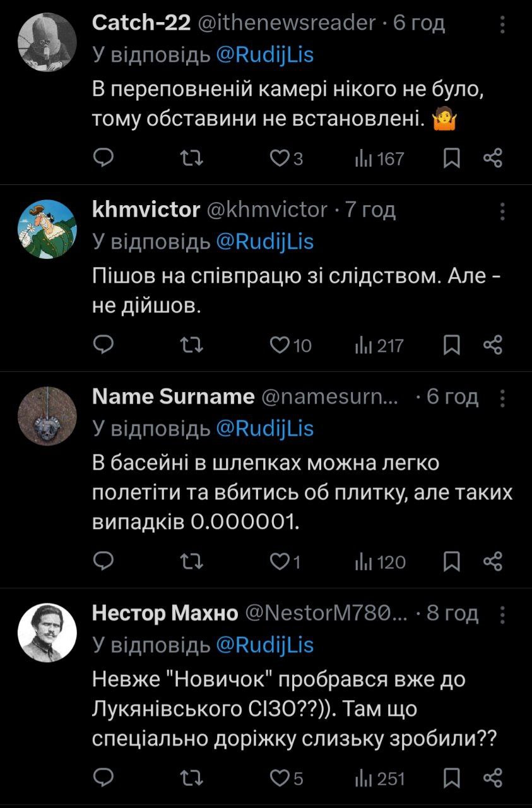Open @RudijLis mention in Catch-22's reply

(264, 55)
